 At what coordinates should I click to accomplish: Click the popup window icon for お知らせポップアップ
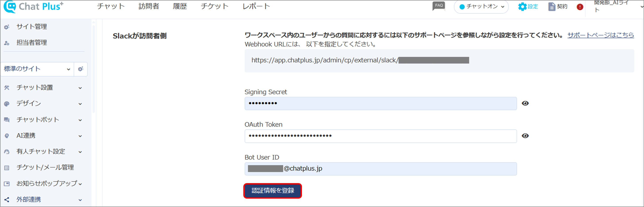click(7, 184)
